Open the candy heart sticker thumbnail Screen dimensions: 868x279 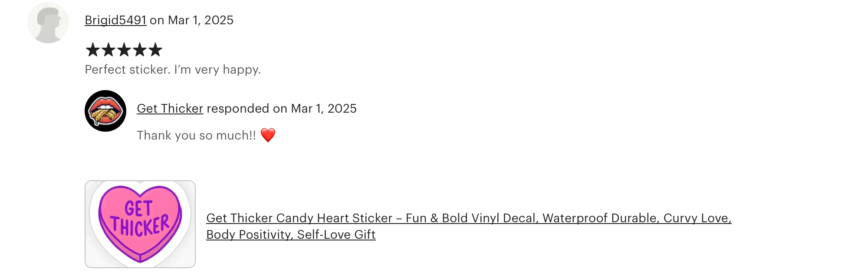[x=140, y=224]
